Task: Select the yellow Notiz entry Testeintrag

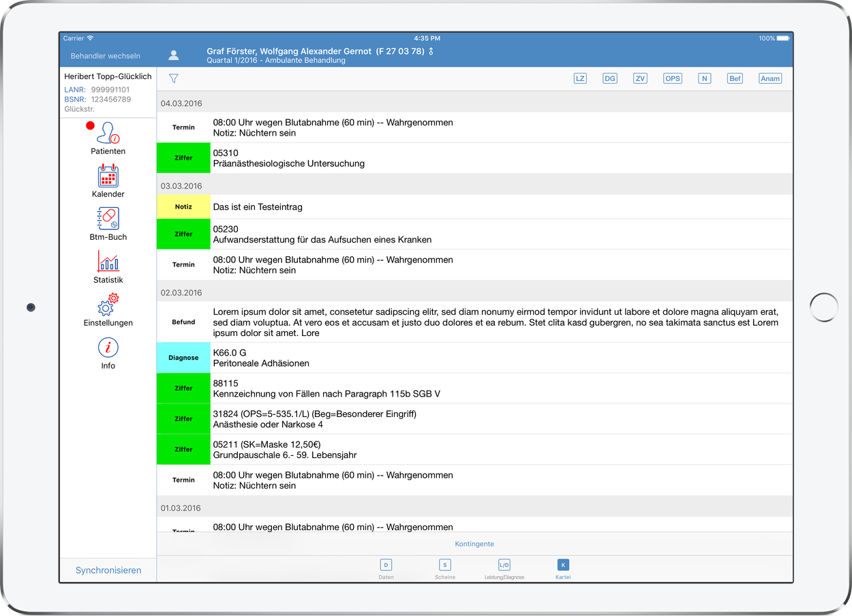Action: click(x=474, y=206)
